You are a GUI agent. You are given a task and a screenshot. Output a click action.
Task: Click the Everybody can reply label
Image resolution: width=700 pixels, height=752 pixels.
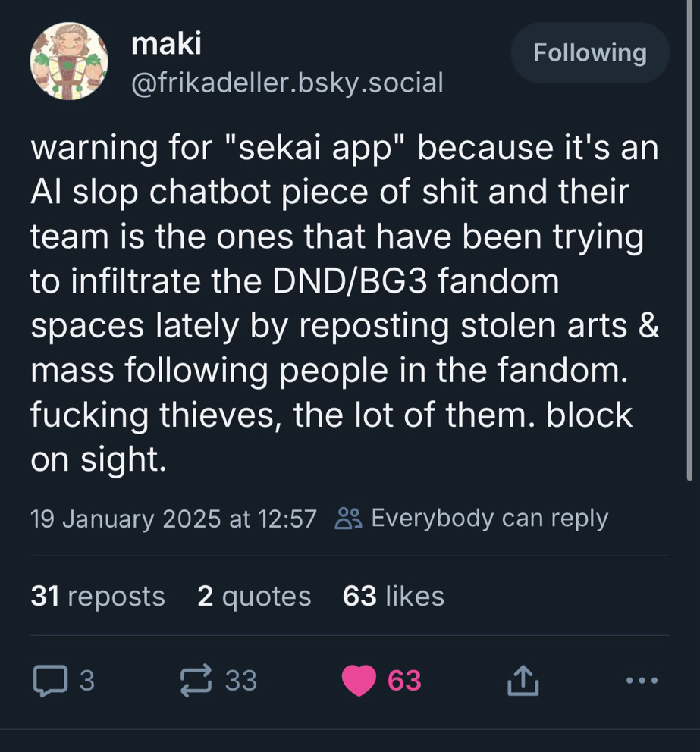pyautogui.click(x=489, y=519)
